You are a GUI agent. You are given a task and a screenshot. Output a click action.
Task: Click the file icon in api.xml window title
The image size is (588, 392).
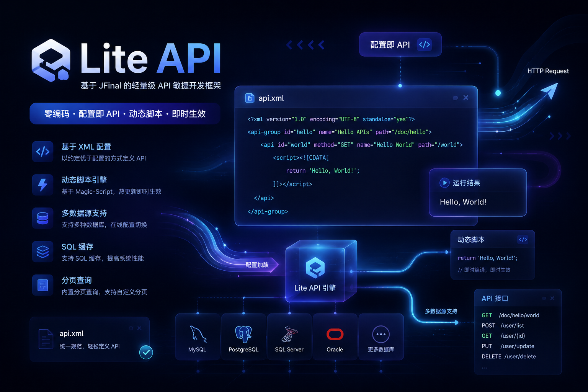[x=250, y=98]
